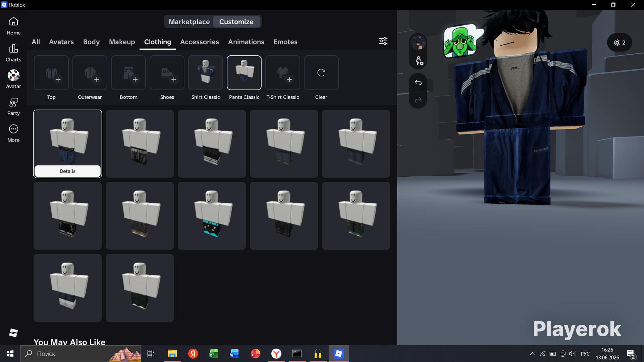The image size is (644, 362).
Task: Select the pants with orange cuffs
Action: [x=140, y=216]
